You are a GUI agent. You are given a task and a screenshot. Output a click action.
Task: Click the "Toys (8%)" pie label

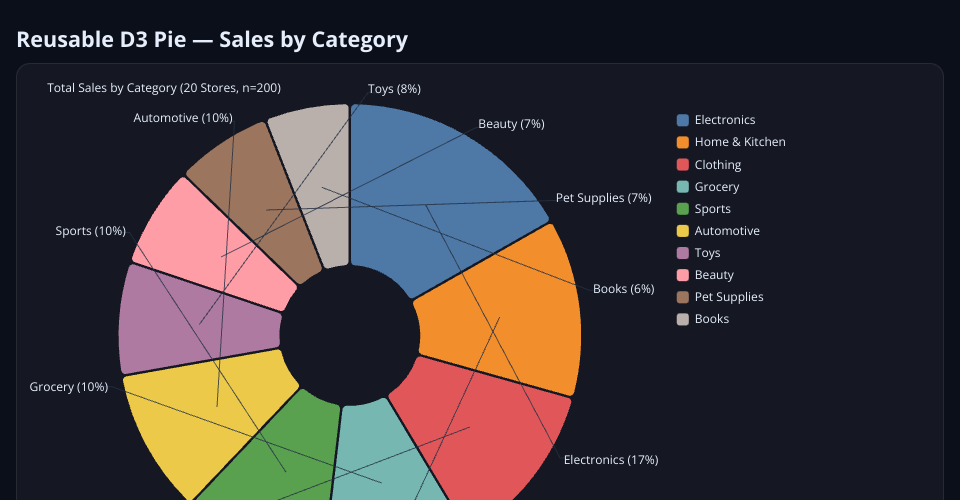click(x=394, y=89)
